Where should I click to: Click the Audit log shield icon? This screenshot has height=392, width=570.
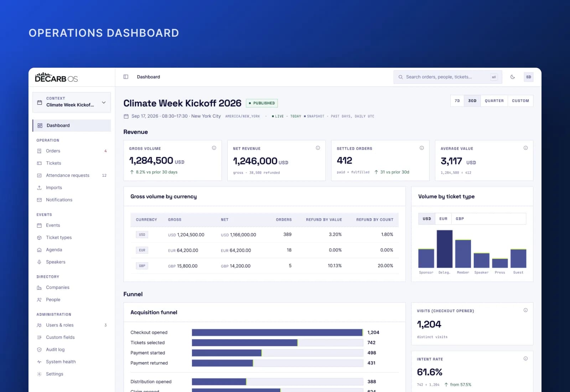[x=39, y=350]
